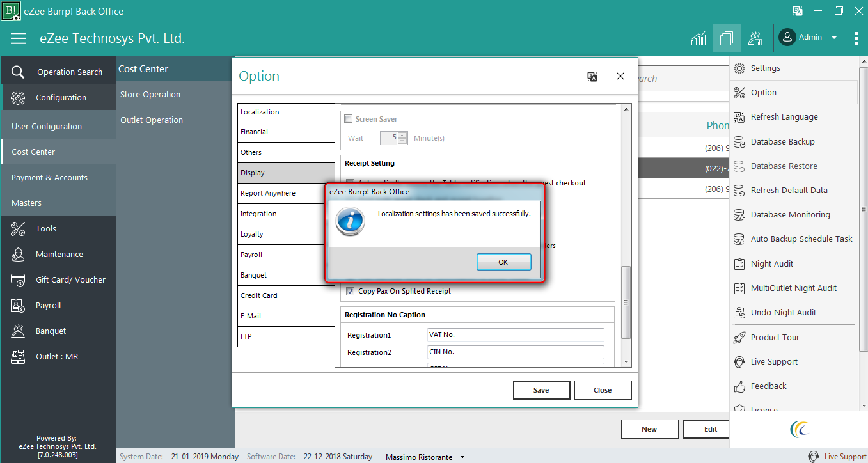Open the vertical three-dot menu

point(856,38)
